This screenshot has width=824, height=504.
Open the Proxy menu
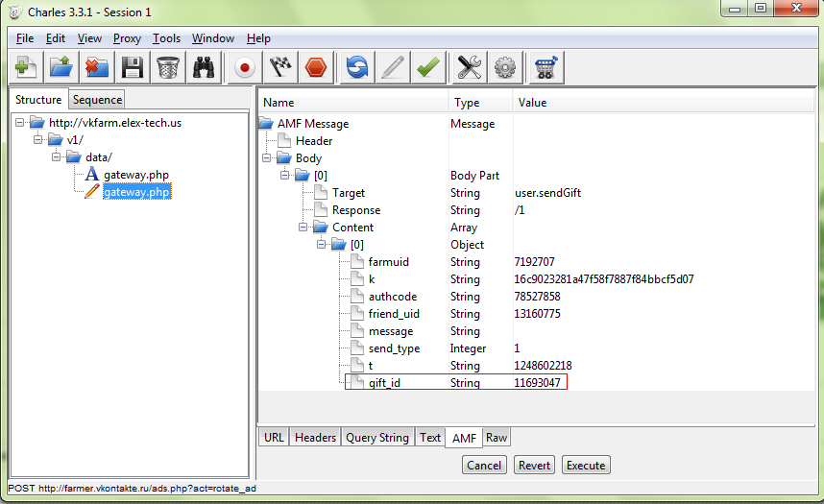point(127,38)
